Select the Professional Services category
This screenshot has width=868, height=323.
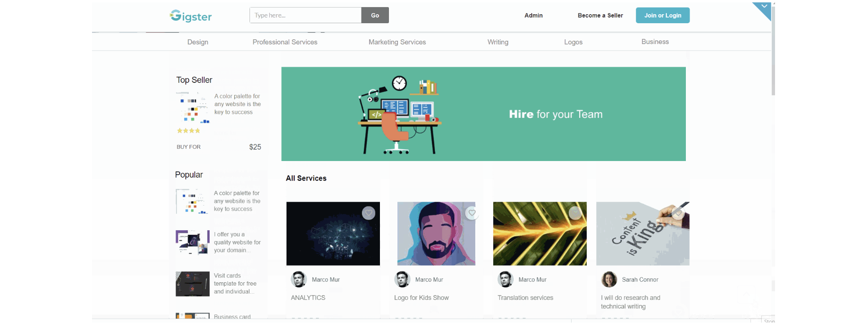tap(285, 42)
